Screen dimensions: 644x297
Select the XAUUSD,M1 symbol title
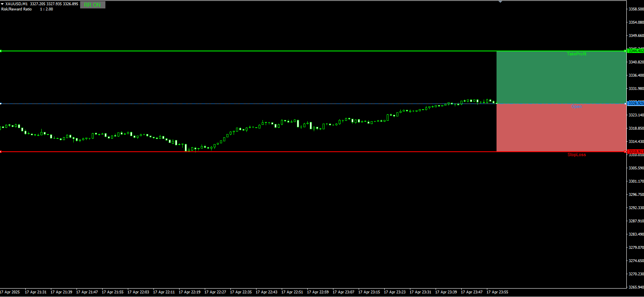(16, 4)
